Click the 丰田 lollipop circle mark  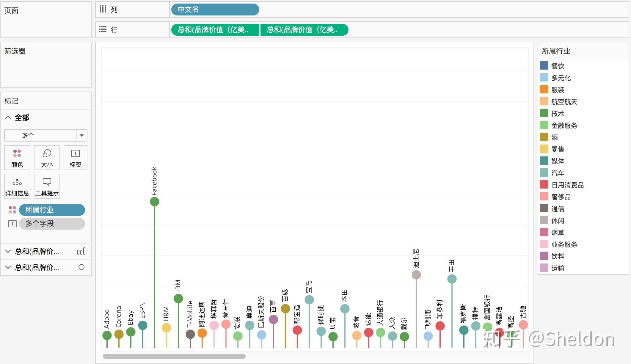[452, 279]
